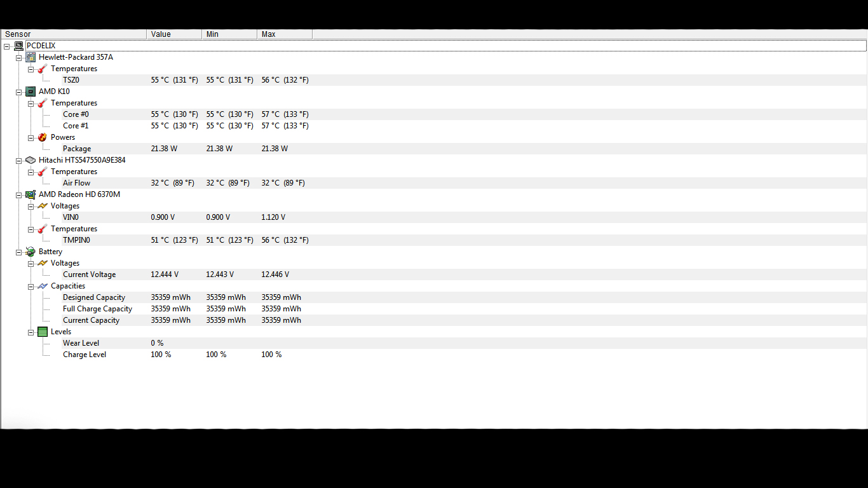Select the VIN0 voltage row
The height and width of the screenshot is (488, 868).
434,217
